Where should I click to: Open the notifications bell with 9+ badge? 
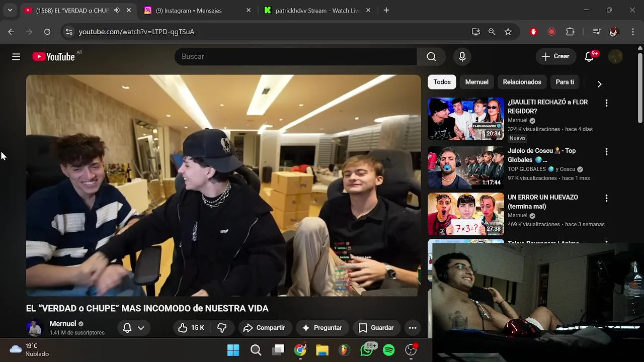(590, 57)
